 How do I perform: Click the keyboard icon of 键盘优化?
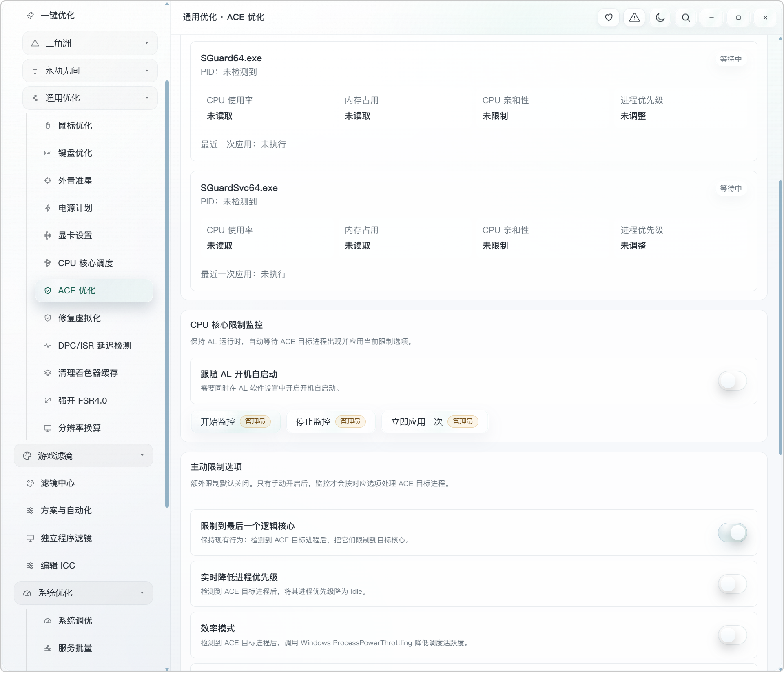tap(48, 153)
